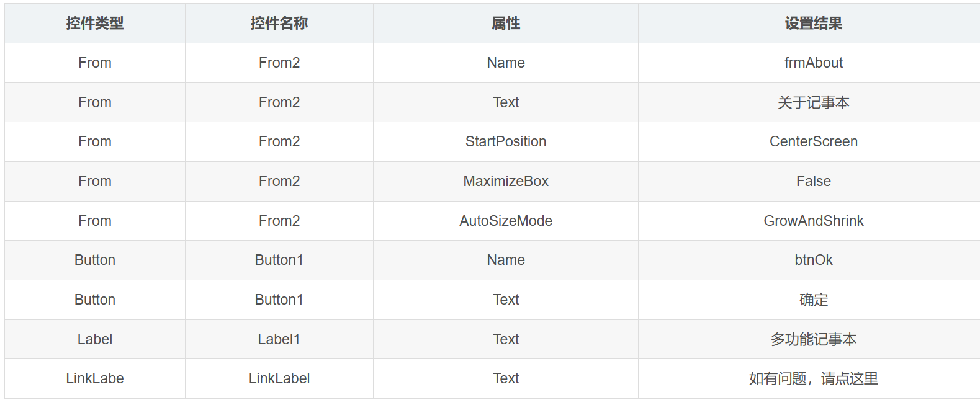The width and height of the screenshot is (980, 405).
Task: Select the CenterScreen value cell
Action: click(x=813, y=141)
